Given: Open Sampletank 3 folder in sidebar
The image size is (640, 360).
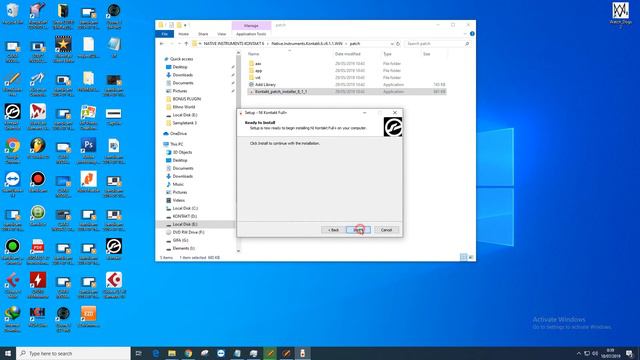Looking at the screenshot, I should [x=184, y=123].
